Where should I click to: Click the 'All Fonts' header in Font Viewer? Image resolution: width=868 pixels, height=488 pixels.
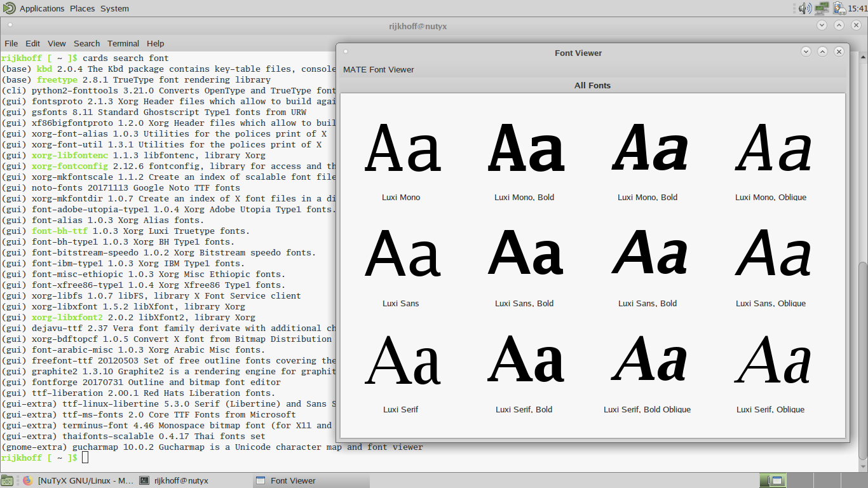(592, 85)
